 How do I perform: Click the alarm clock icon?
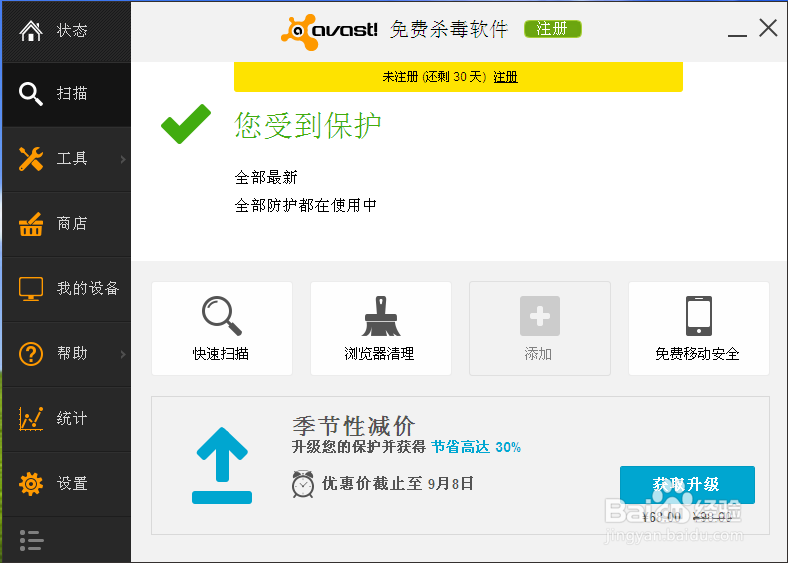(x=303, y=484)
